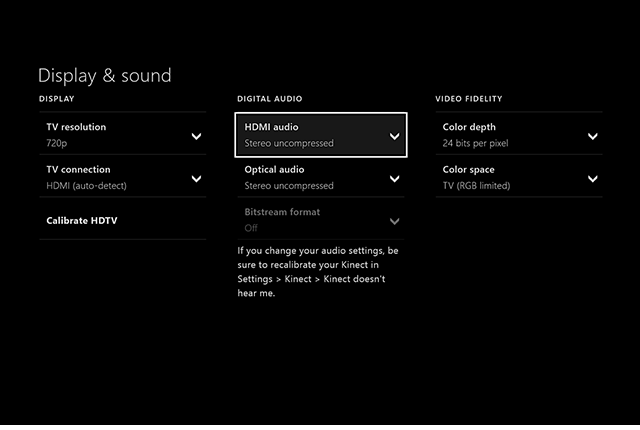Select the Bitstream format Off value
640x430 pixels.
click(x=251, y=228)
